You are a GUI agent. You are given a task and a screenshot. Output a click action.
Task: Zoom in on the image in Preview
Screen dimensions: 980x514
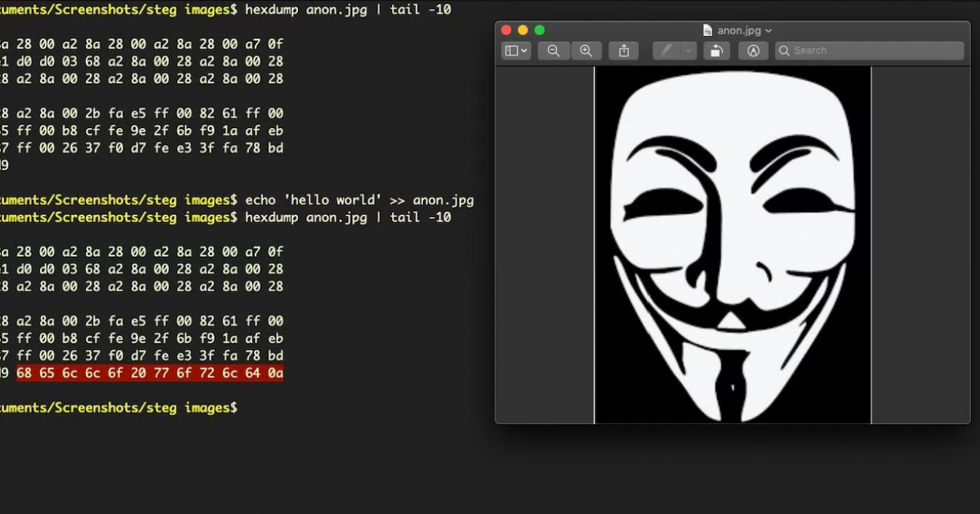(x=586, y=51)
